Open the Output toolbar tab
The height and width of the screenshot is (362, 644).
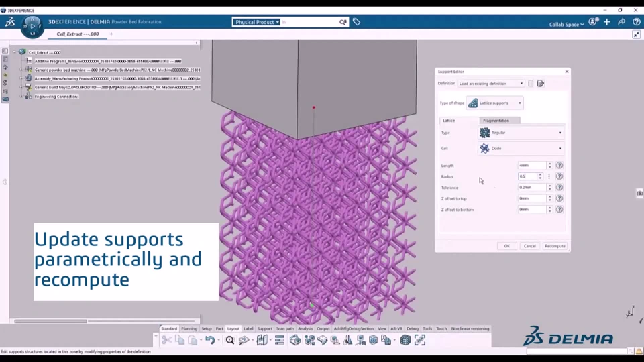323,328
